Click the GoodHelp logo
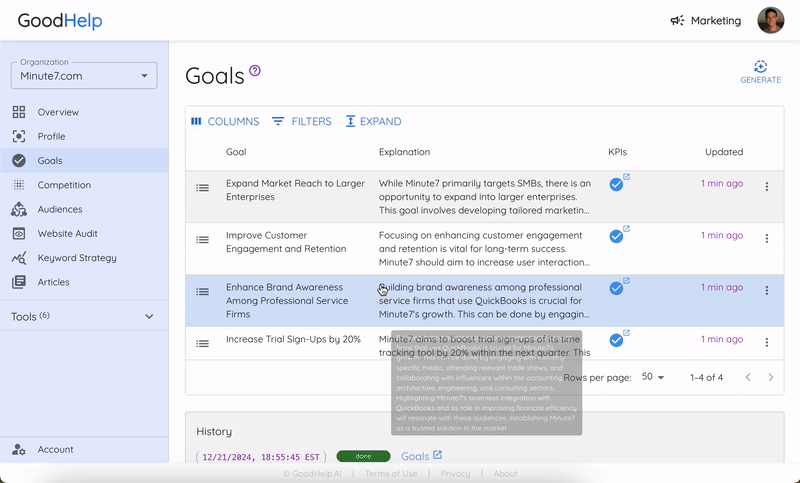 pyautogui.click(x=60, y=21)
